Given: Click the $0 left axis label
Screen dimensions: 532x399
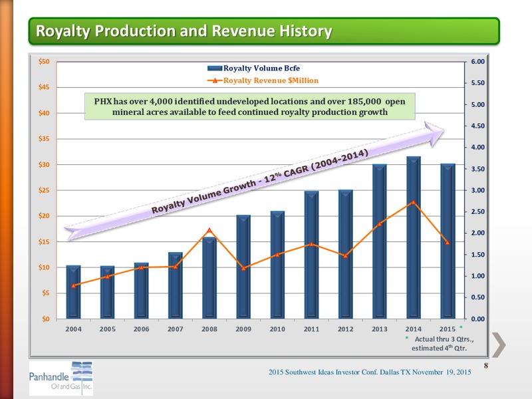Looking at the screenshot, I should (45, 319).
